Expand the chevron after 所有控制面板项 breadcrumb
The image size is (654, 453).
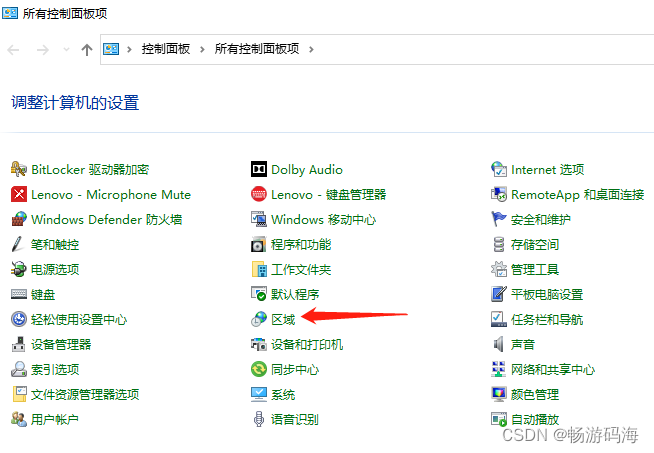pyautogui.click(x=311, y=50)
